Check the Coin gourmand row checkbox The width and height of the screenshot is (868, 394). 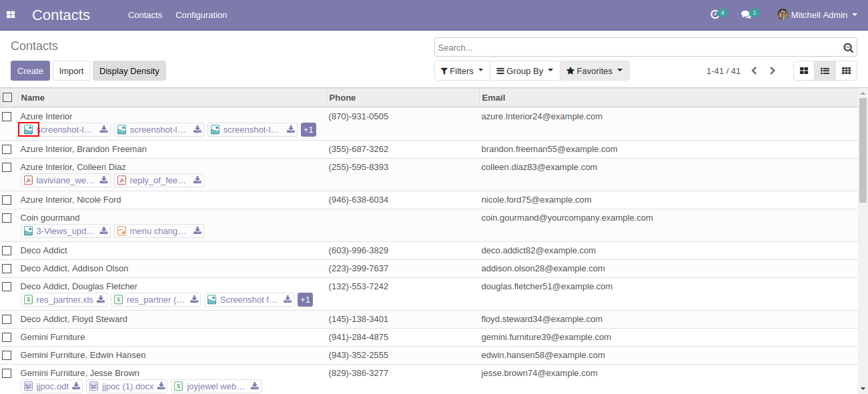7,218
